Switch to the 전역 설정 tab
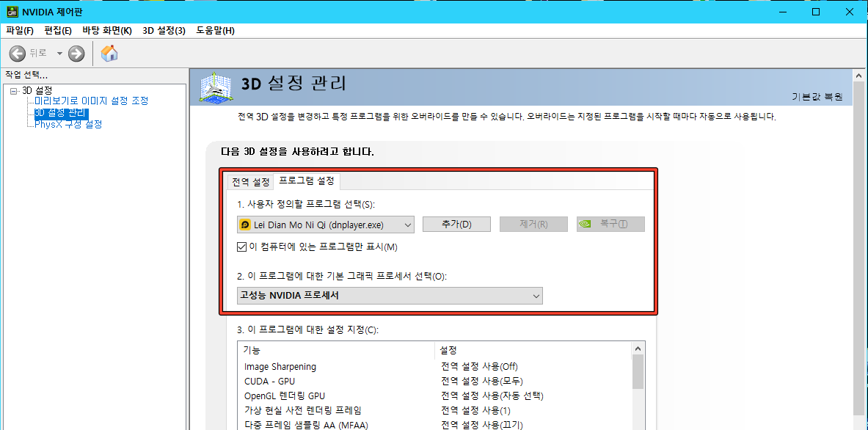Viewport: 868px width, 430px height. tap(251, 181)
